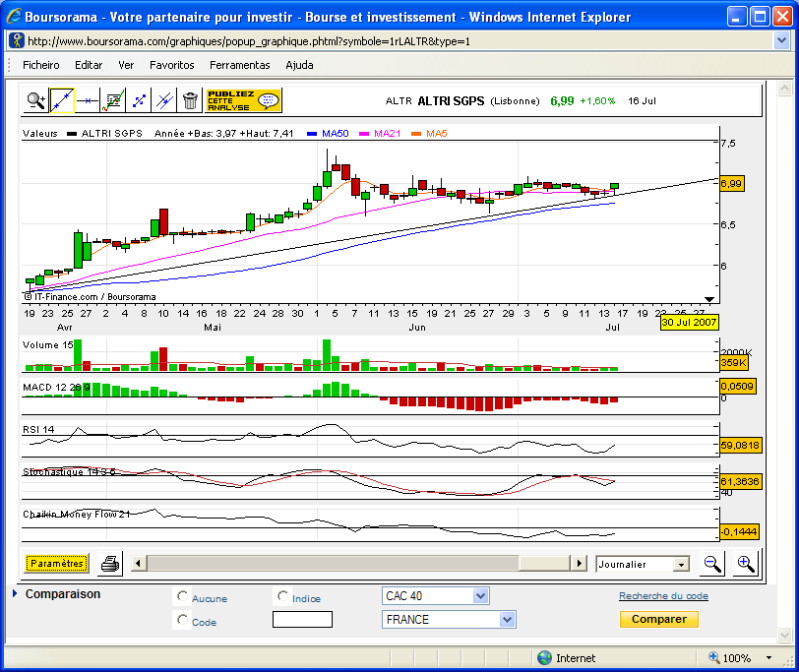Open the Editar menu
Viewport: 799px width, 672px height.
[89, 65]
